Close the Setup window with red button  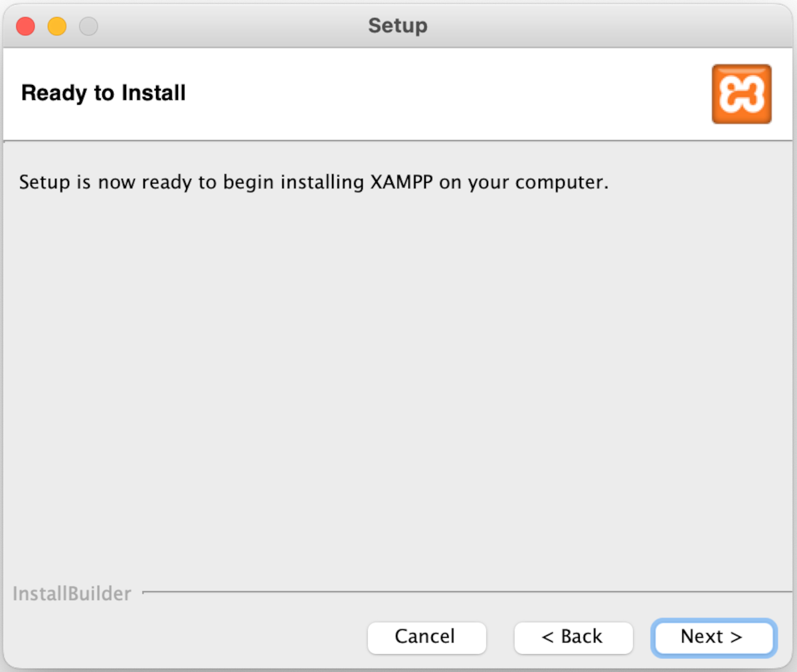(x=26, y=27)
